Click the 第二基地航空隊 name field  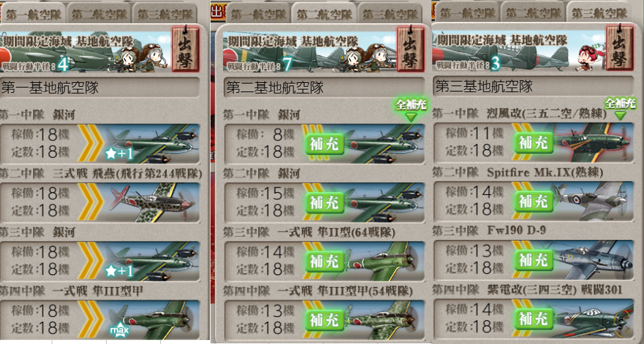324,87
